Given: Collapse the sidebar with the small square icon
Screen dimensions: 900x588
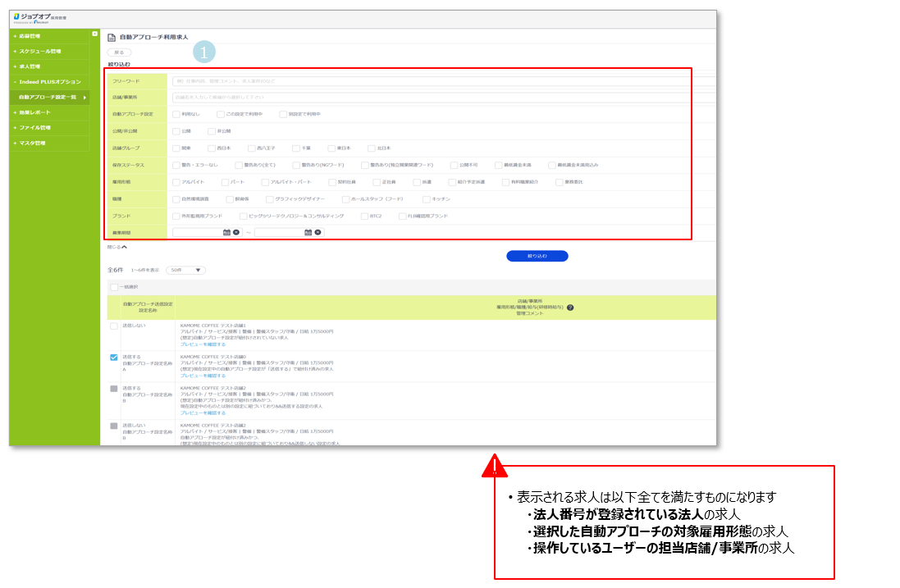Looking at the screenshot, I should coord(95,34).
